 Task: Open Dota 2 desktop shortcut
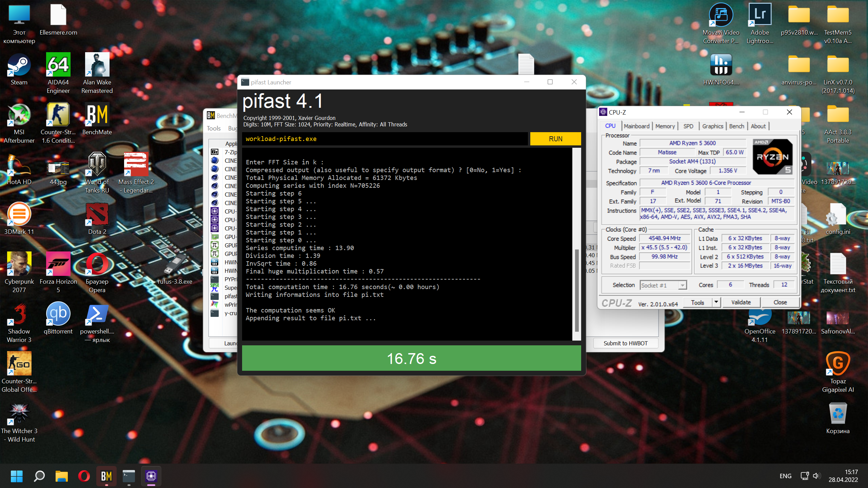[x=97, y=218]
